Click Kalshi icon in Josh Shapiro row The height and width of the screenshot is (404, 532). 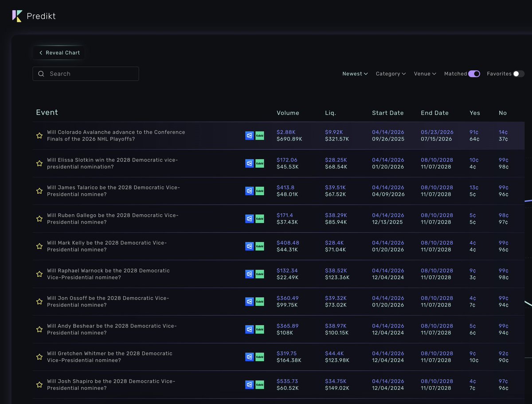tap(260, 384)
